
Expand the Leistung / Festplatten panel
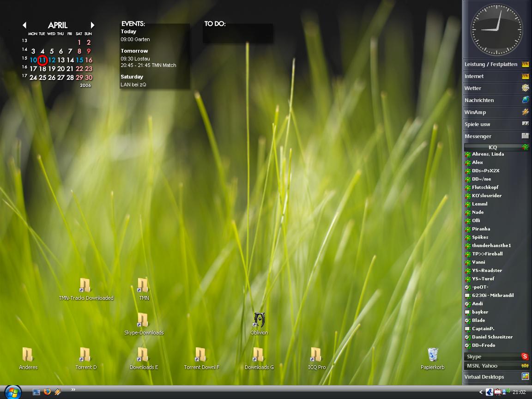[496, 64]
